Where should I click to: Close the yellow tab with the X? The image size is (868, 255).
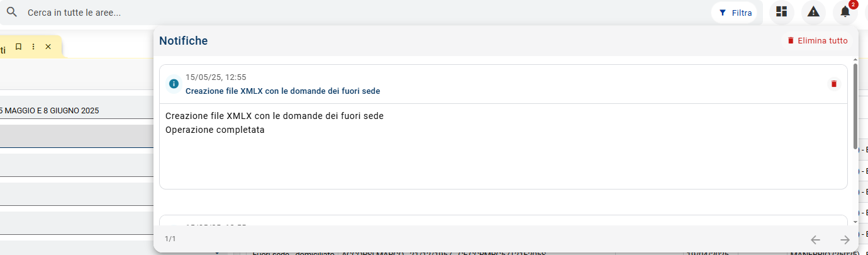click(48, 47)
